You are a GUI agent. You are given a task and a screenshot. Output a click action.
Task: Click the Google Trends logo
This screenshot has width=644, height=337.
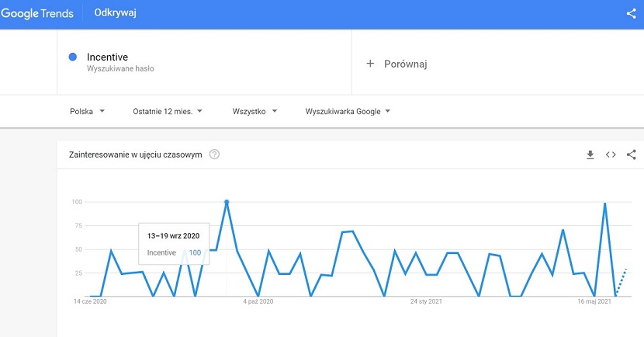(37, 13)
